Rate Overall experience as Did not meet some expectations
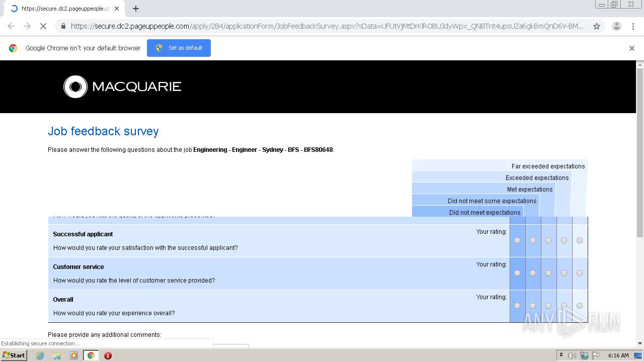The height and width of the screenshot is (362, 644). (533, 306)
